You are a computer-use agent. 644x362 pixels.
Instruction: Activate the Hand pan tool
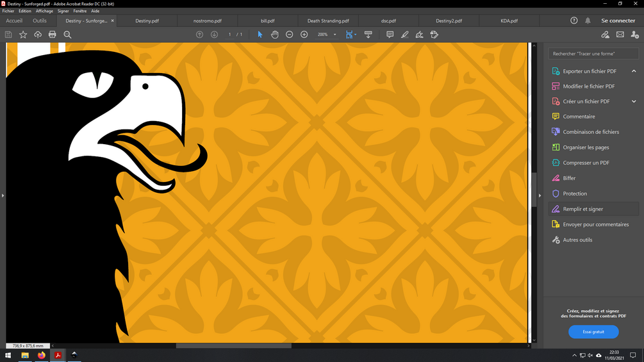[x=275, y=35]
